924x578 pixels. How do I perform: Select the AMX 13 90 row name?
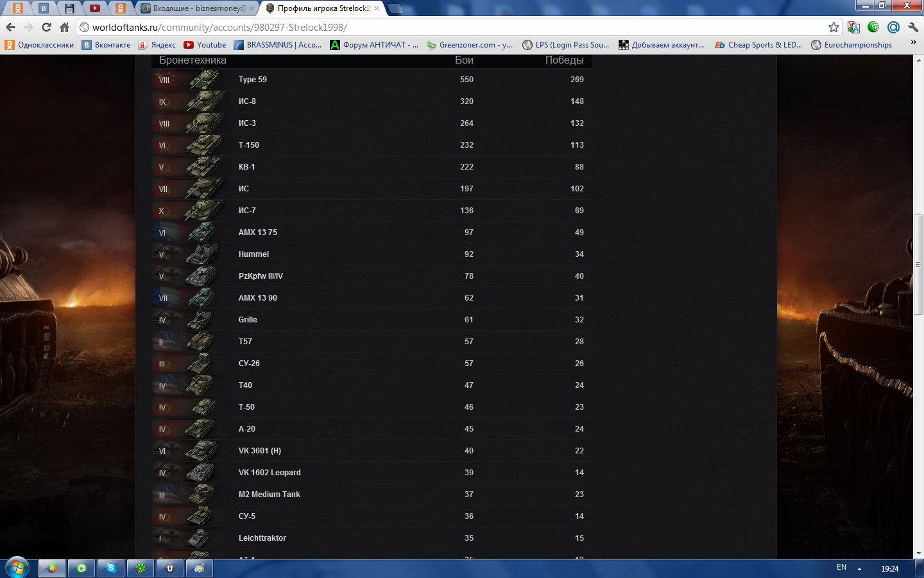(x=258, y=298)
